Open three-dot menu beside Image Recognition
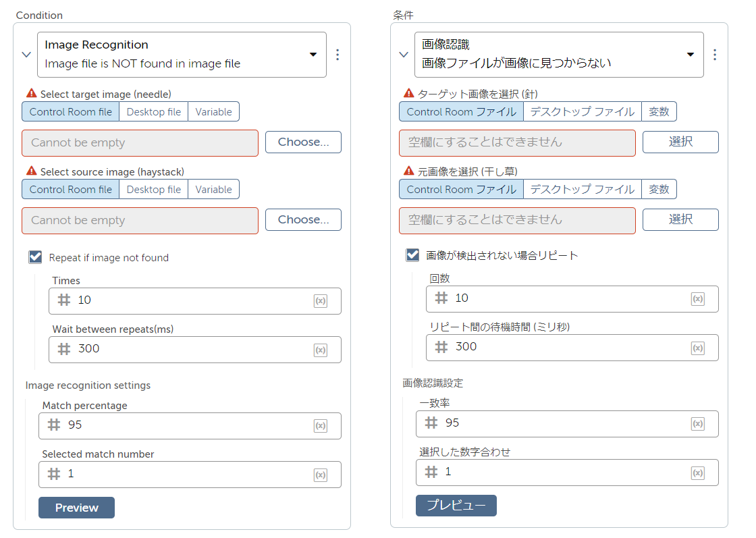Image resolution: width=756 pixels, height=538 pixels. pos(337,55)
